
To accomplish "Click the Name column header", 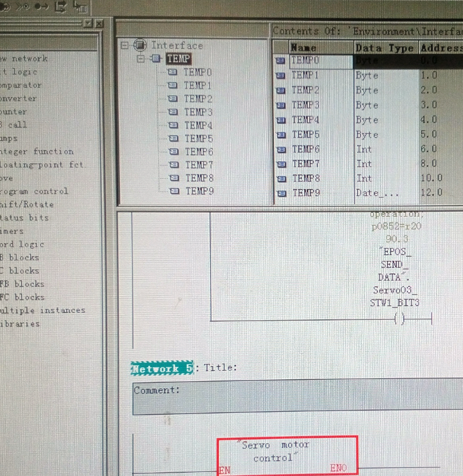I will pyautogui.click(x=321, y=47).
